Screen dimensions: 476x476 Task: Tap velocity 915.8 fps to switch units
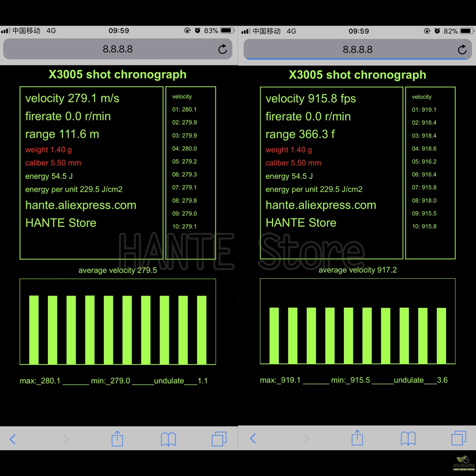coord(311,99)
